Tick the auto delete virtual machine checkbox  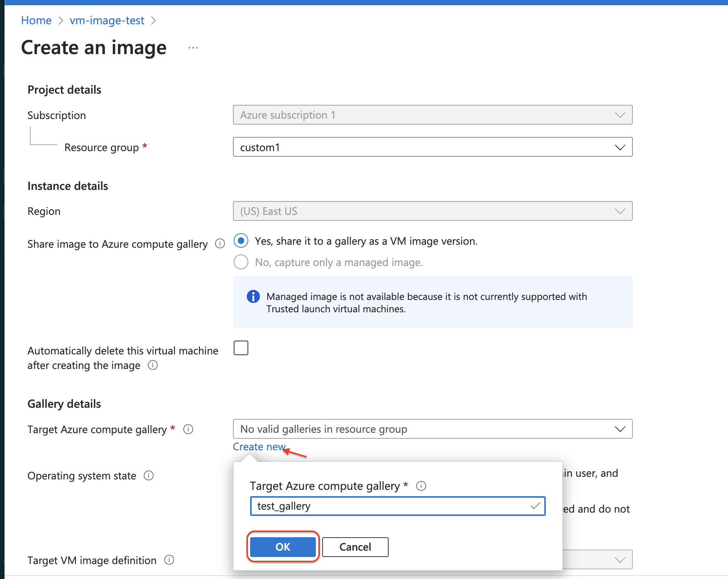click(x=241, y=348)
